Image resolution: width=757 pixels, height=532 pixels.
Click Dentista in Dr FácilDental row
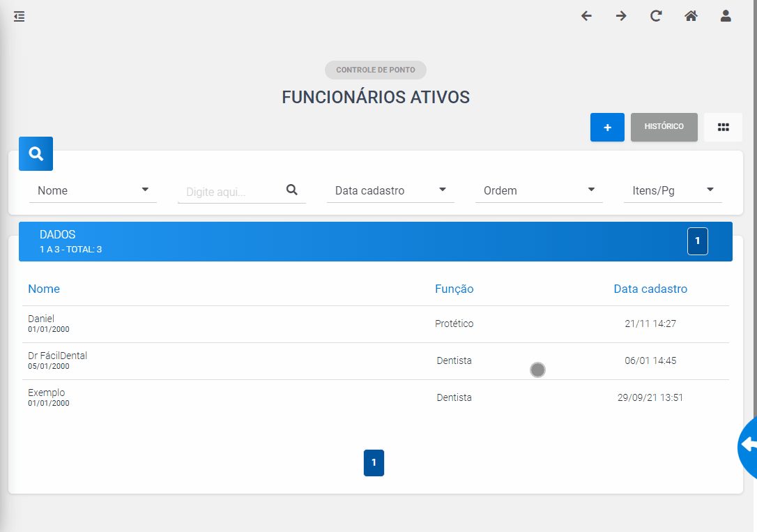454,360
